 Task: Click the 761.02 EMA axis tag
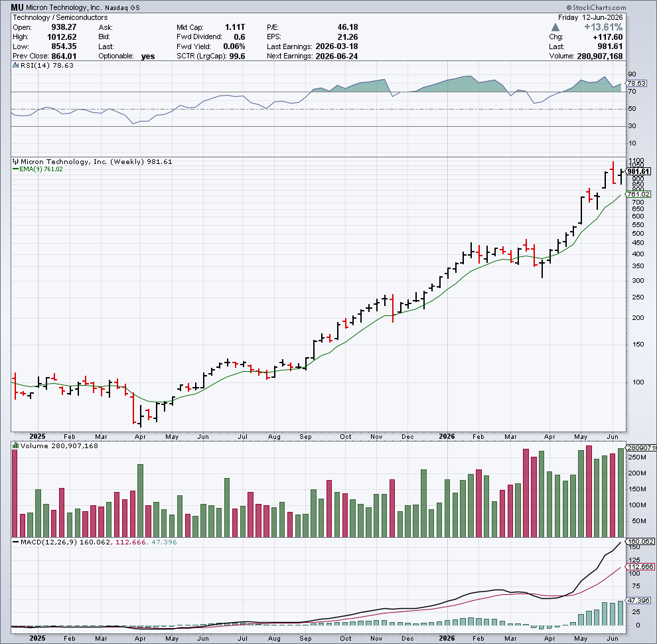click(x=638, y=194)
